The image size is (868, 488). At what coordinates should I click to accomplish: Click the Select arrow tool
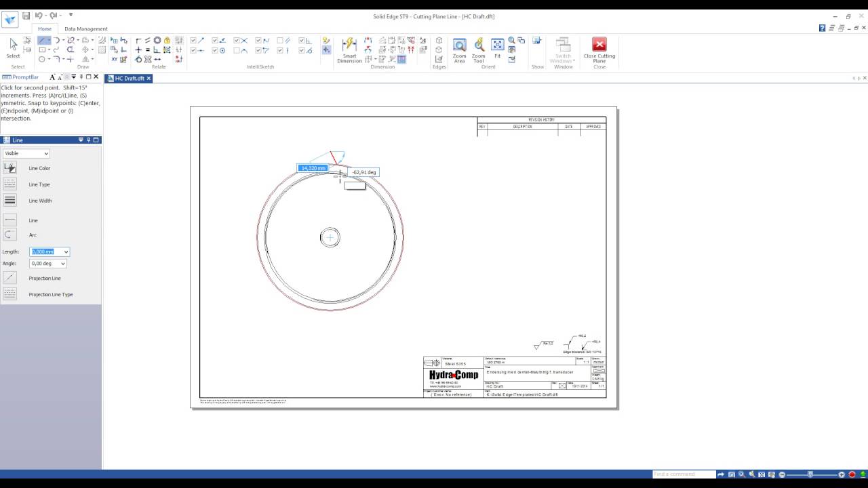coord(13,48)
